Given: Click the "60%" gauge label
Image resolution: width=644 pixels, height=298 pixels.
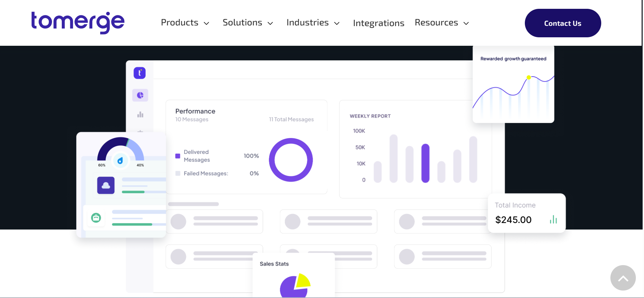Looking at the screenshot, I should tap(102, 165).
